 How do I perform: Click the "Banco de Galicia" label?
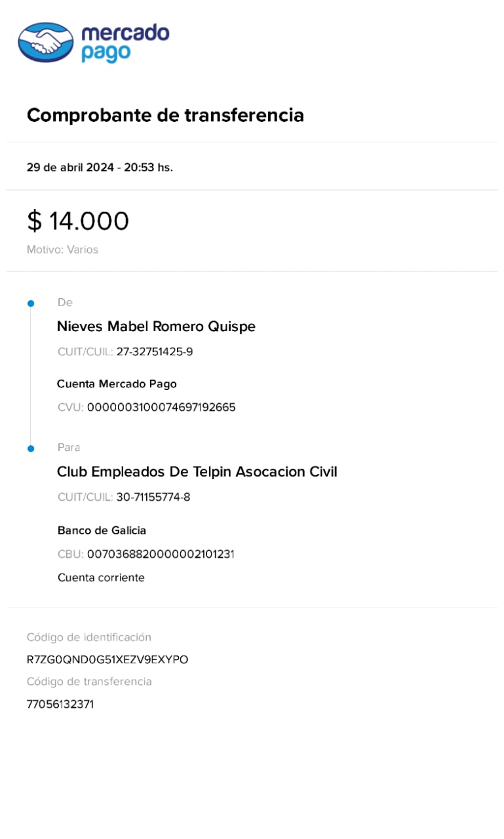(x=102, y=530)
